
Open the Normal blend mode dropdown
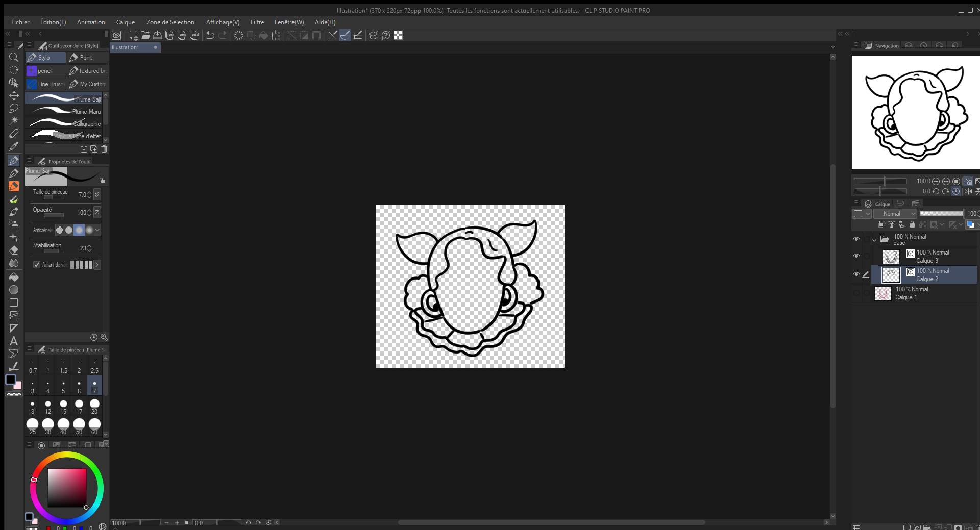895,214
